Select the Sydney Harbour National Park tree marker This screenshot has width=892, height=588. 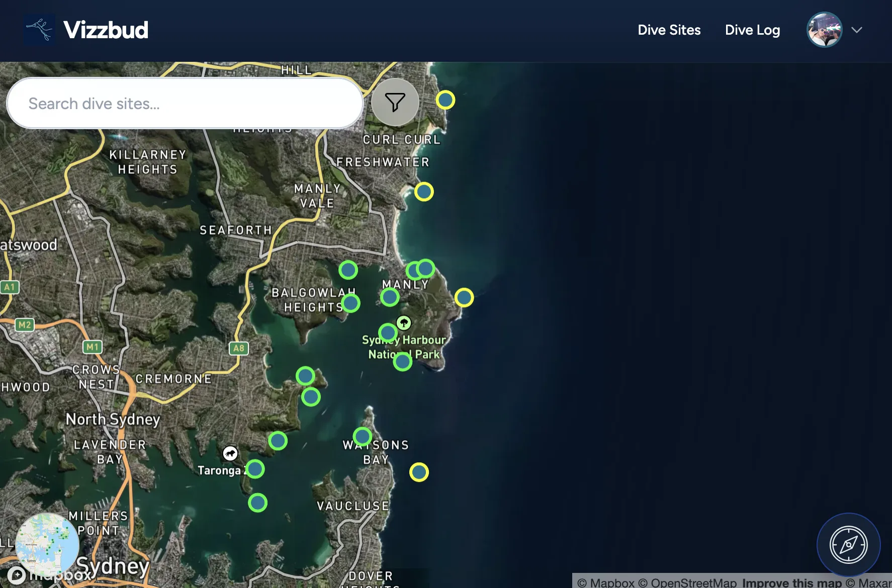point(404,322)
